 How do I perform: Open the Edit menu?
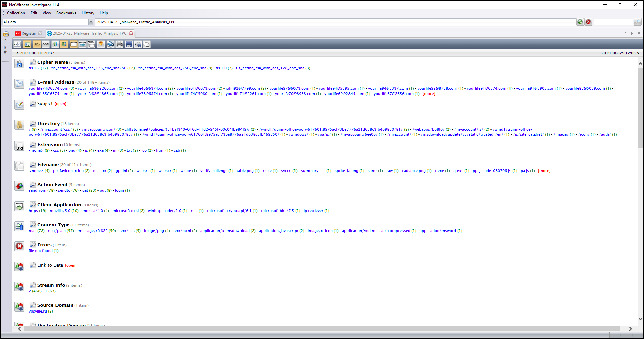[34, 13]
